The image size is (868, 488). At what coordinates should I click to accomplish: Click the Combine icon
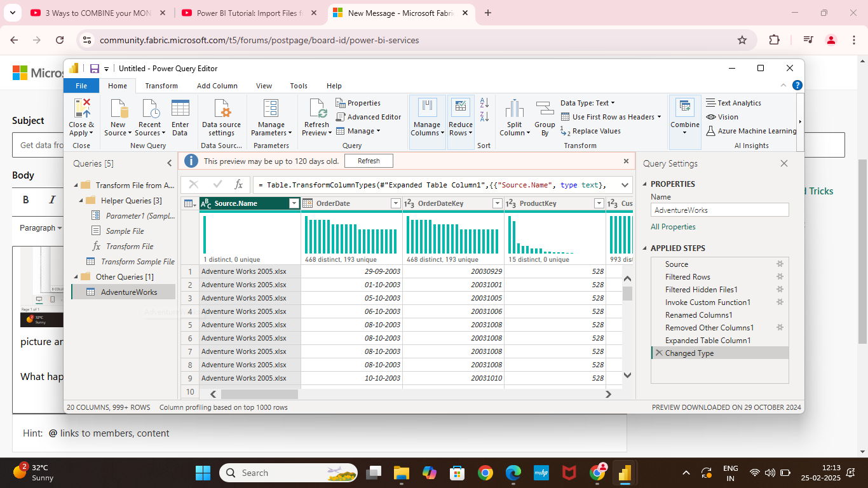tap(684, 107)
